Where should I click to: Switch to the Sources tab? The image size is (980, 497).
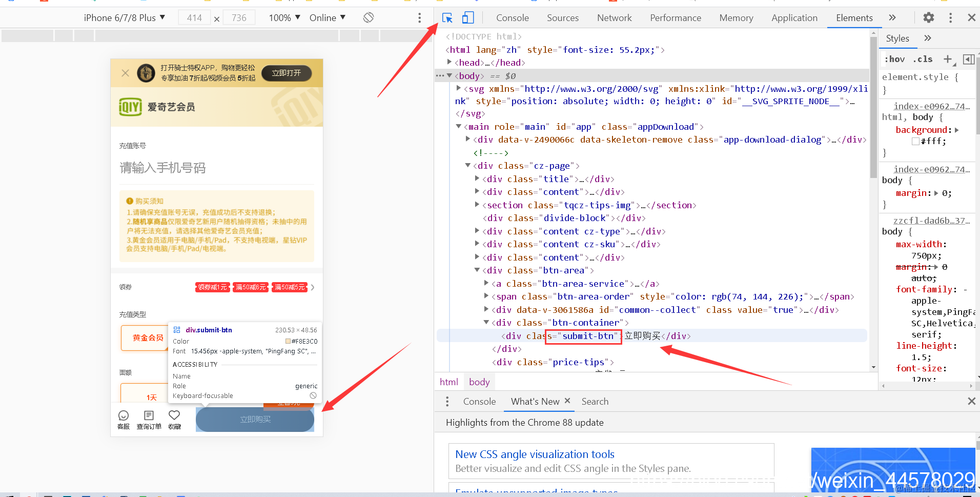[563, 18]
